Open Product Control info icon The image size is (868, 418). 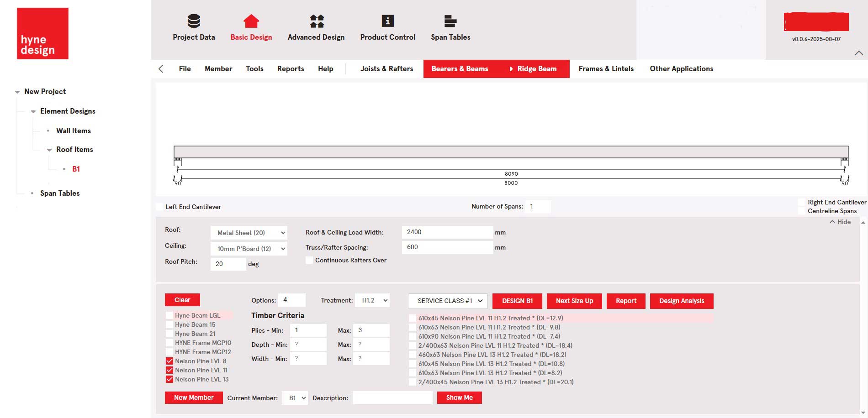(387, 21)
